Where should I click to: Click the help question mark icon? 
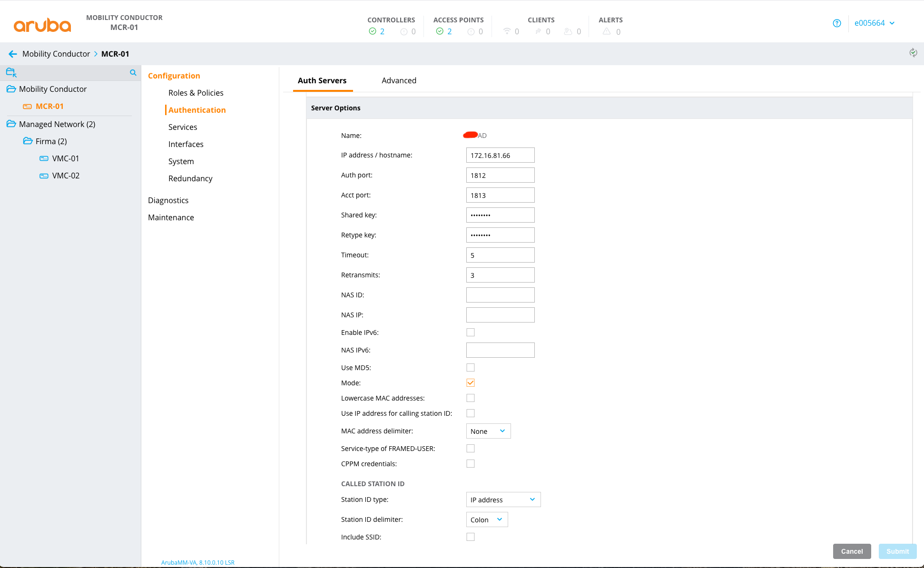pos(837,23)
